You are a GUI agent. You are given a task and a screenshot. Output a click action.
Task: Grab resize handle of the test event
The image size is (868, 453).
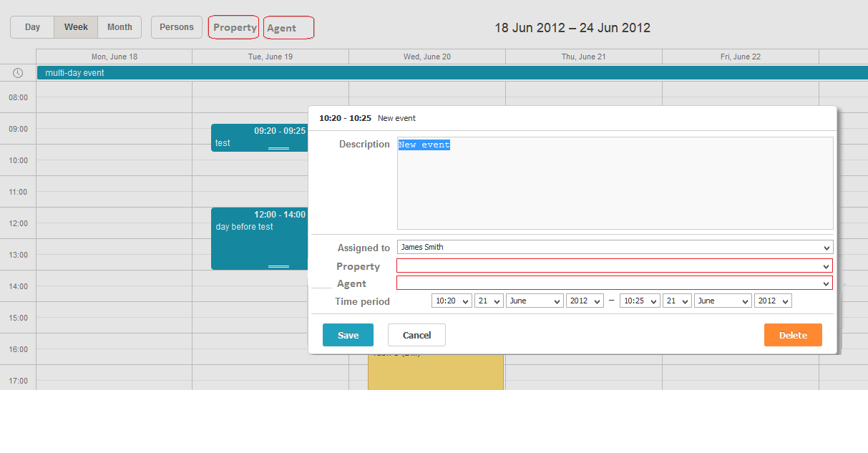coord(278,148)
